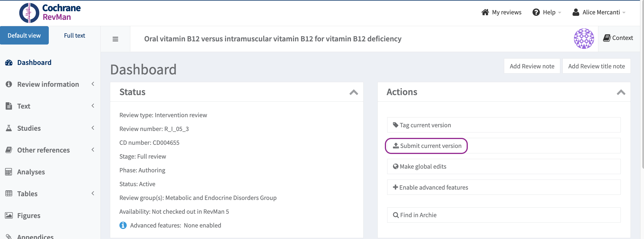Go to My reviews home
644x239 pixels.
tap(501, 12)
